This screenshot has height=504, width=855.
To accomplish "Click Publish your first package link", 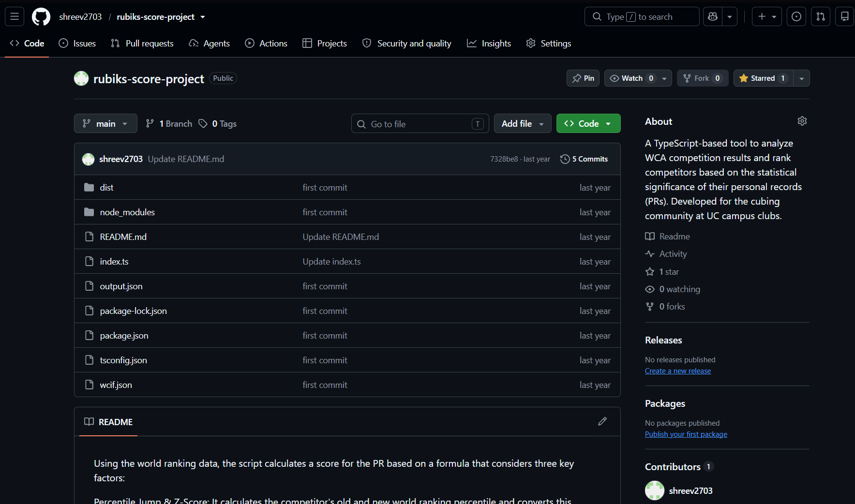I will [686, 434].
